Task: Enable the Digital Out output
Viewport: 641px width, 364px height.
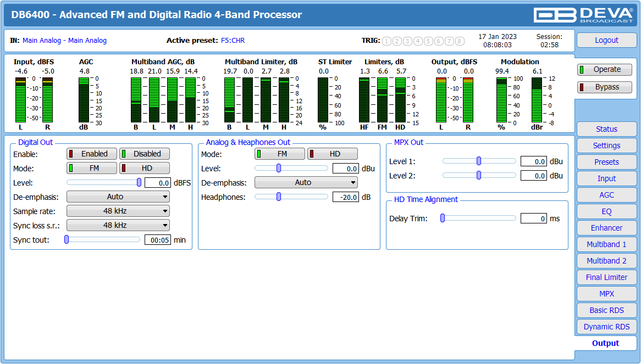Action: tap(92, 154)
